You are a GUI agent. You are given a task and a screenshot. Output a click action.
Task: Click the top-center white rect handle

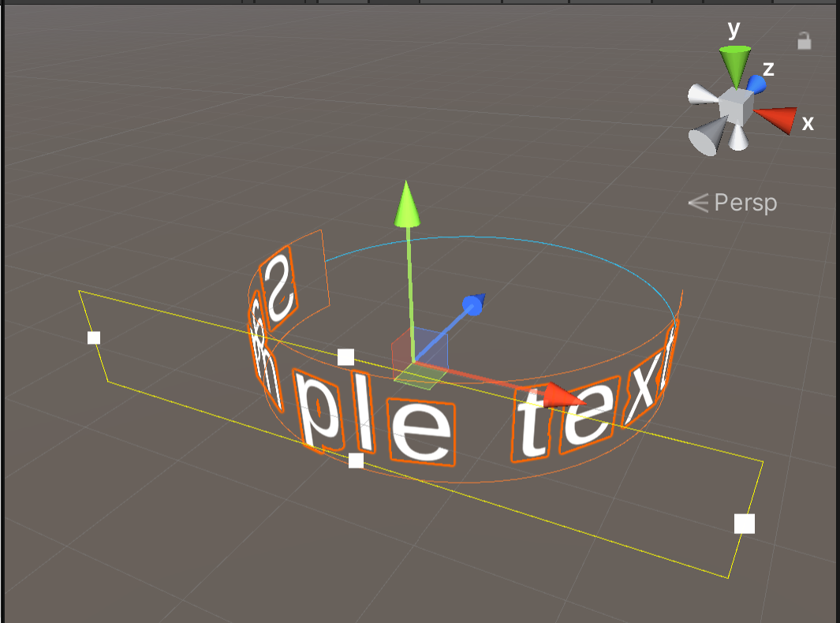345,356
